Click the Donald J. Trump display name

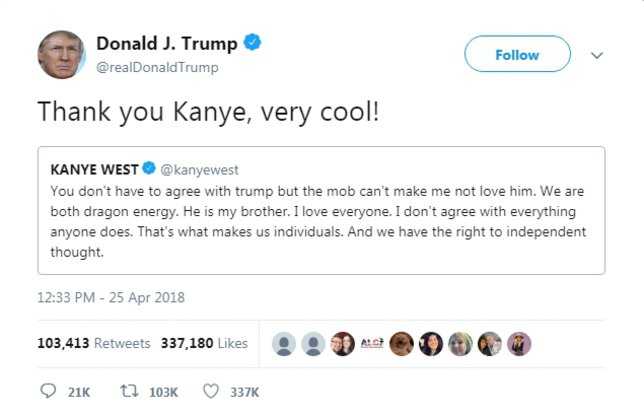[x=167, y=44]
